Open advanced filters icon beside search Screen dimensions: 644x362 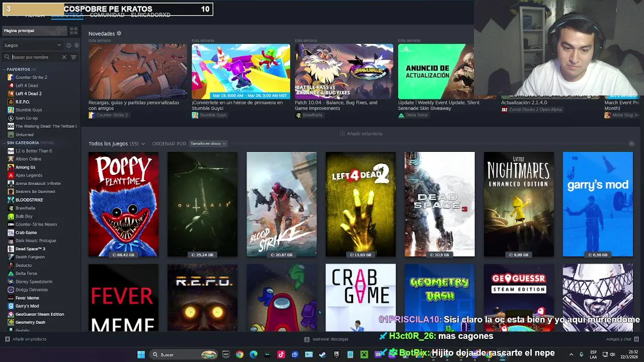[x=73, y=57]
